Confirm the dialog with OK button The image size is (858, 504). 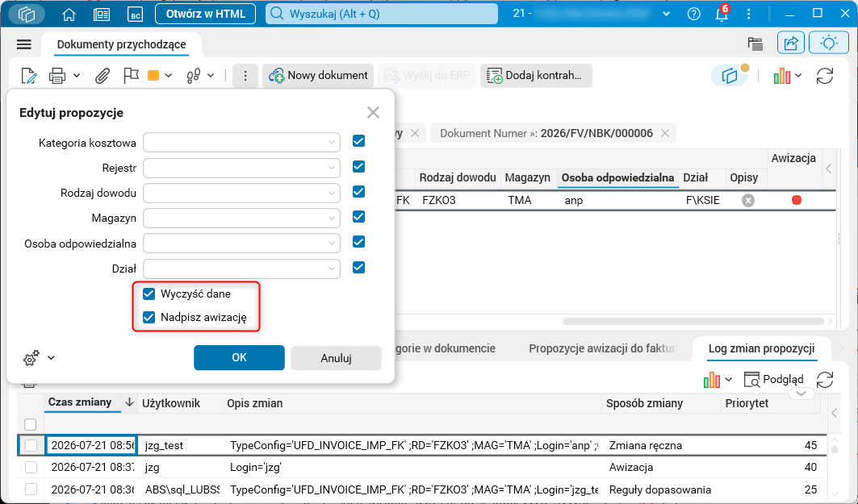239,357
